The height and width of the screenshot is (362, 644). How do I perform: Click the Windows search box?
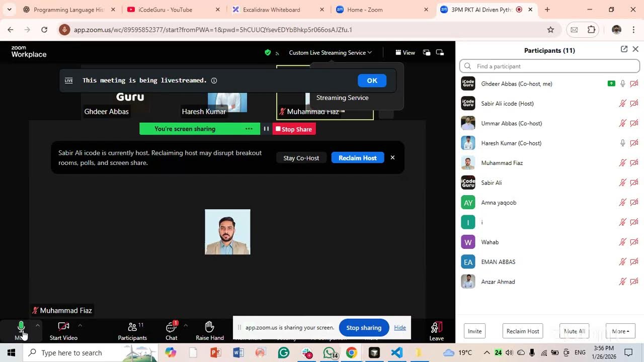tap(91, 353)
